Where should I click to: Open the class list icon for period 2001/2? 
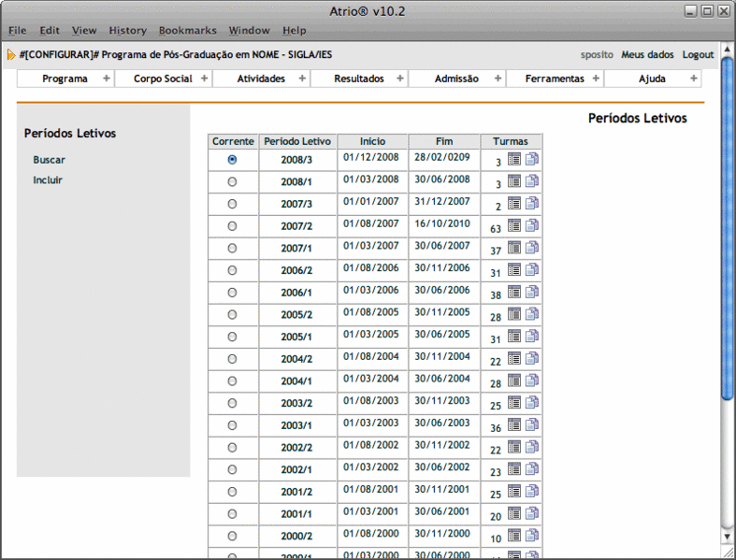tap(514, 491)
